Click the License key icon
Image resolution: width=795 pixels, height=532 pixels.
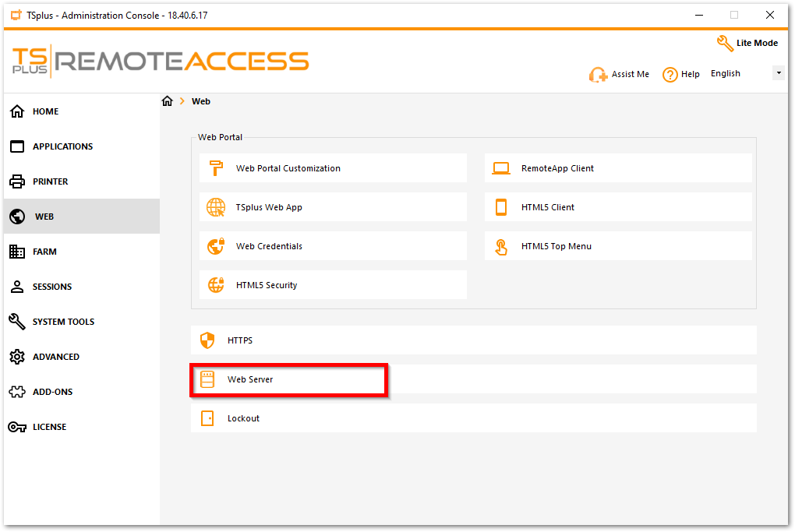pos(17,427)
